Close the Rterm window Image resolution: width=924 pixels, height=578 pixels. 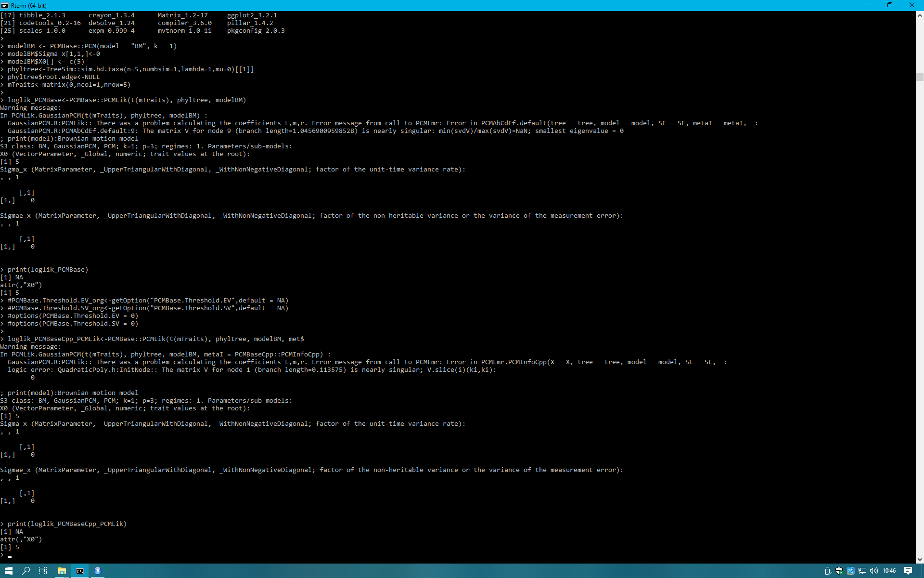(x=912, y=5)
